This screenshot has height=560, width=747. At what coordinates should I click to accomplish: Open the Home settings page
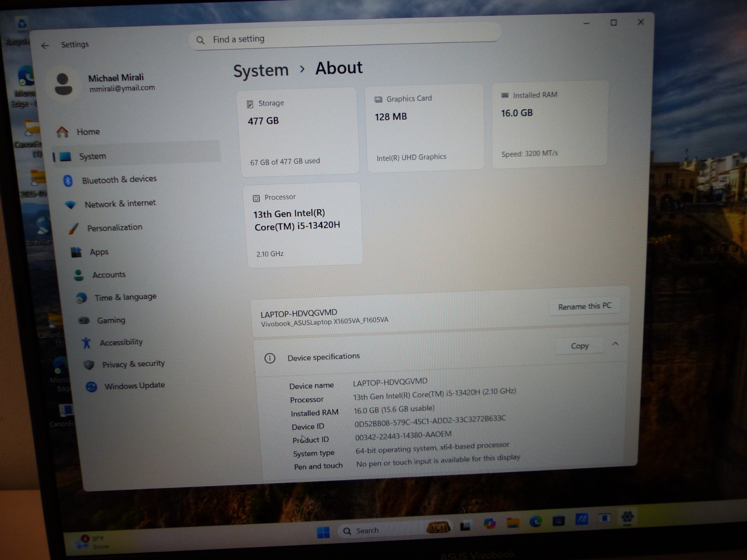pyautogui.click(x=135, y=132)
